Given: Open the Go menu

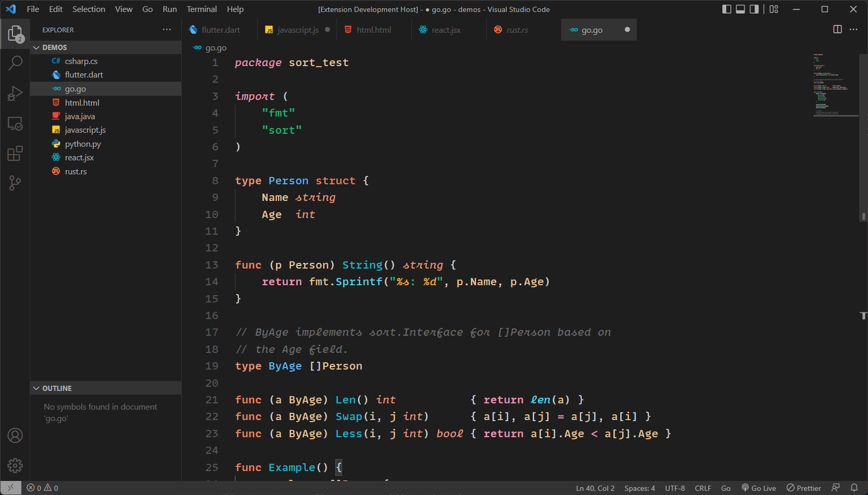Looking at the screenshot, I should click(147, 9).
